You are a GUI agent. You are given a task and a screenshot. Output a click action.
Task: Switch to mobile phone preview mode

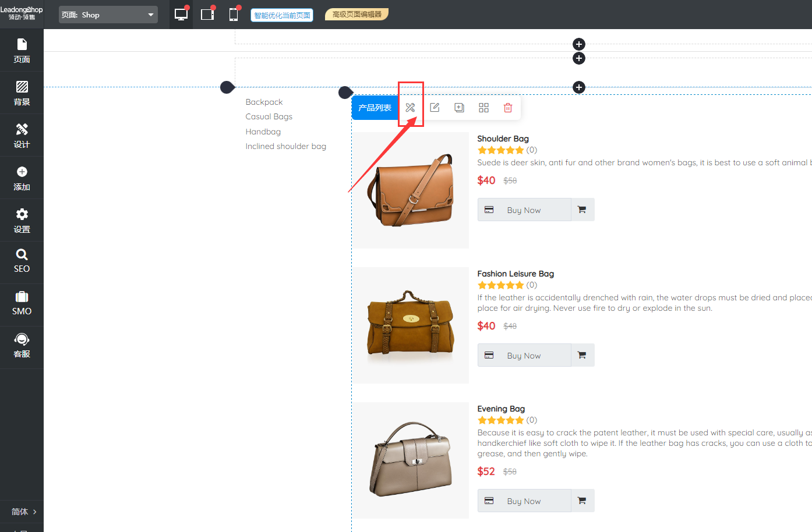[x=234, y=15]
